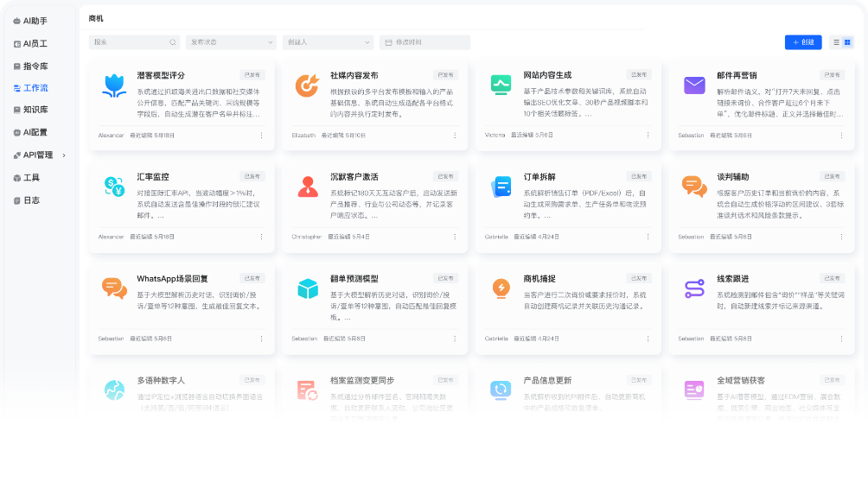This screenshot has height=488, width=868.
Task: Click the 沉默客户激活 person icon
Action: 307,186
